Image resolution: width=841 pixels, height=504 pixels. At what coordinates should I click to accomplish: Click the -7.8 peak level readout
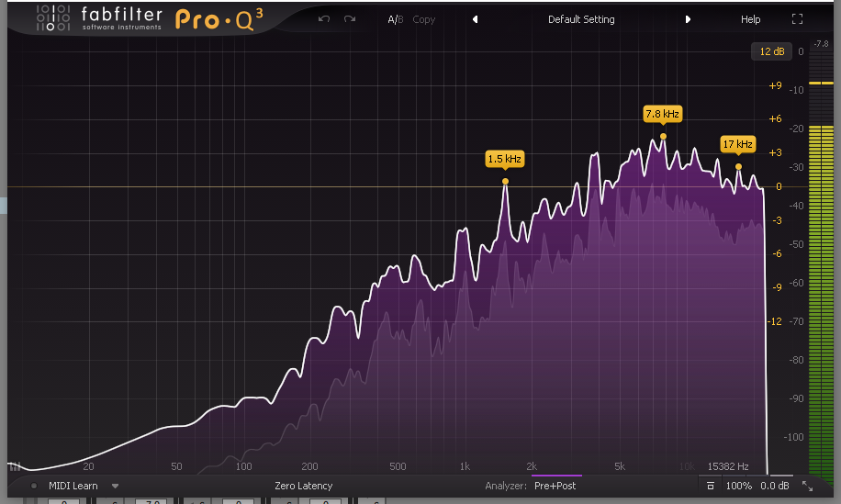tap(821, 43)
